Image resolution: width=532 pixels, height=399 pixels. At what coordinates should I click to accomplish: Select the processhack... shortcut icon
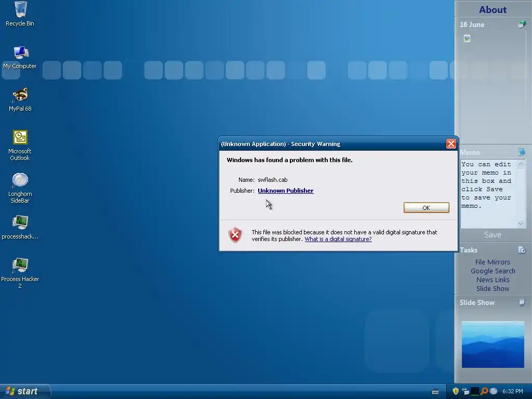tap(20, 228)
